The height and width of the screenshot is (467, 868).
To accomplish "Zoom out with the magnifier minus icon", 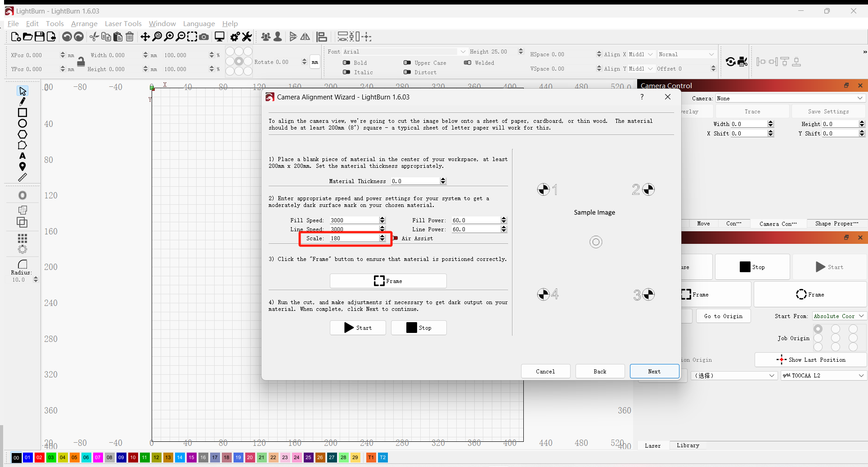I will (x=180, y=37).
